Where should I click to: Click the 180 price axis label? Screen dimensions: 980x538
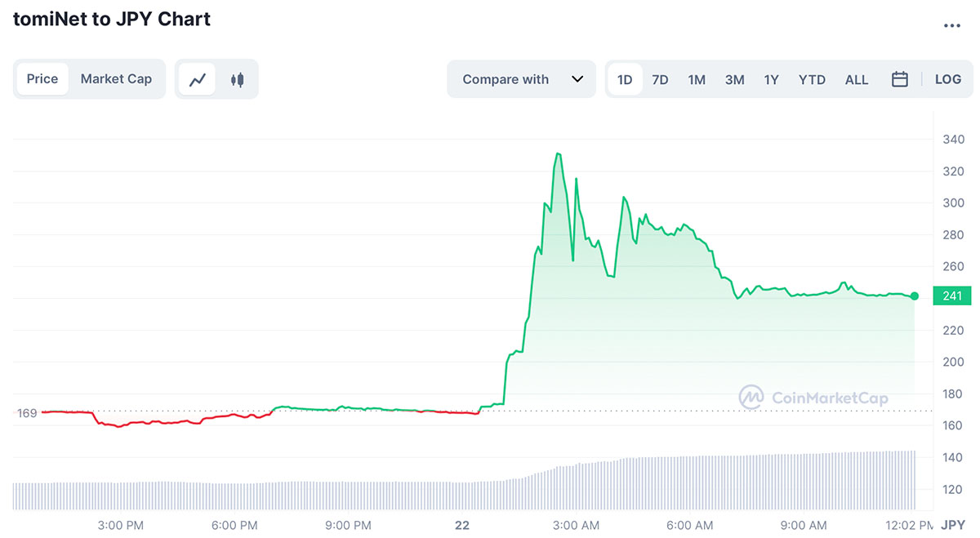click(x=955, y=393)
